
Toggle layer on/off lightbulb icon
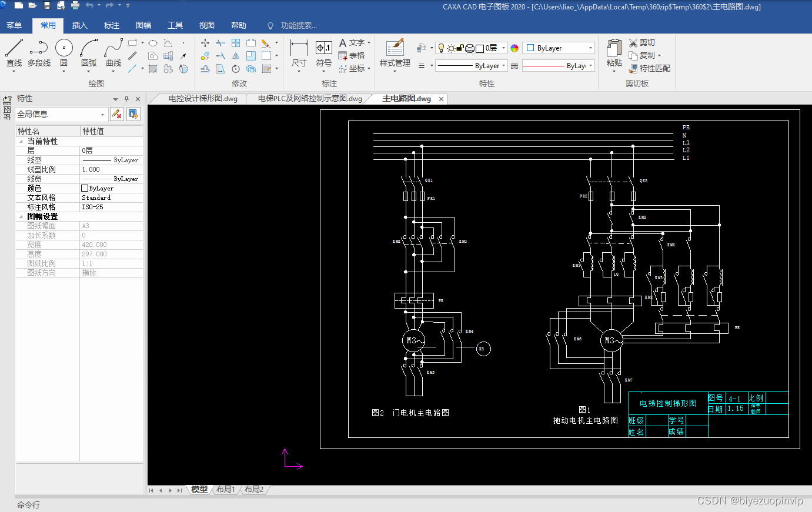pyautogui.click(x=442, y=48)
